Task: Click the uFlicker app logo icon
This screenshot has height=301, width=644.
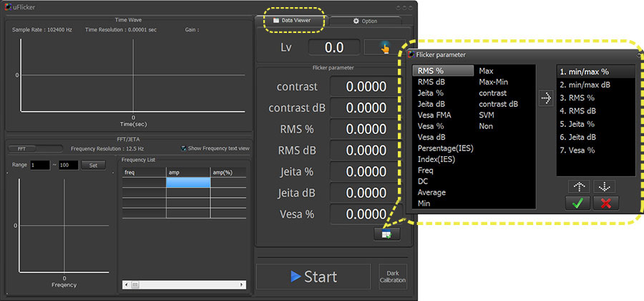Action: pyautogui.click(x=7, y=7)
